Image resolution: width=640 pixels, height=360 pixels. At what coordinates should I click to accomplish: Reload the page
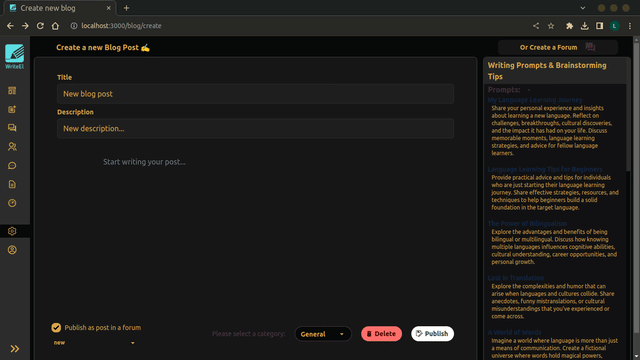[x=40, y=26]
